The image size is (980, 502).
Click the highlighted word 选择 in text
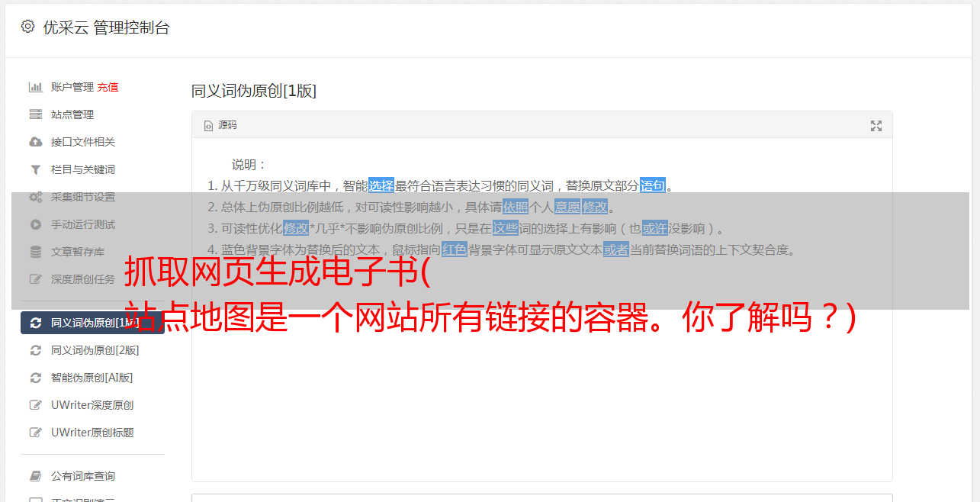coord(381,185)
